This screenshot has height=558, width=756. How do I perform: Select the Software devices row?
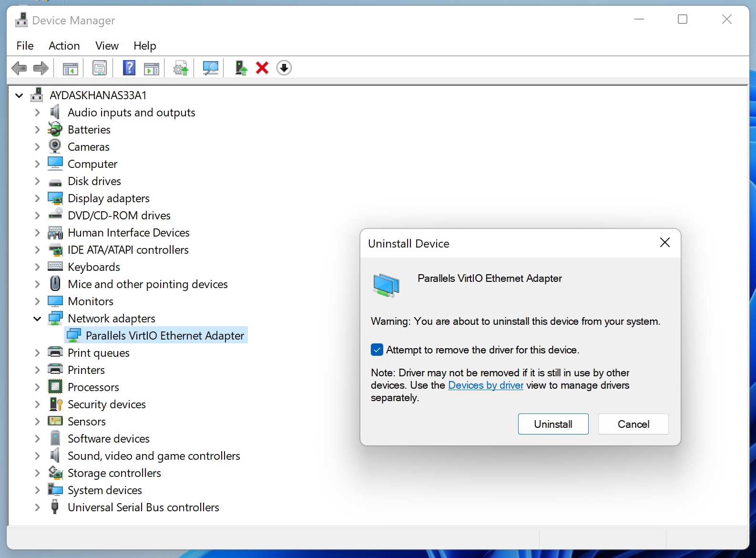109,439
